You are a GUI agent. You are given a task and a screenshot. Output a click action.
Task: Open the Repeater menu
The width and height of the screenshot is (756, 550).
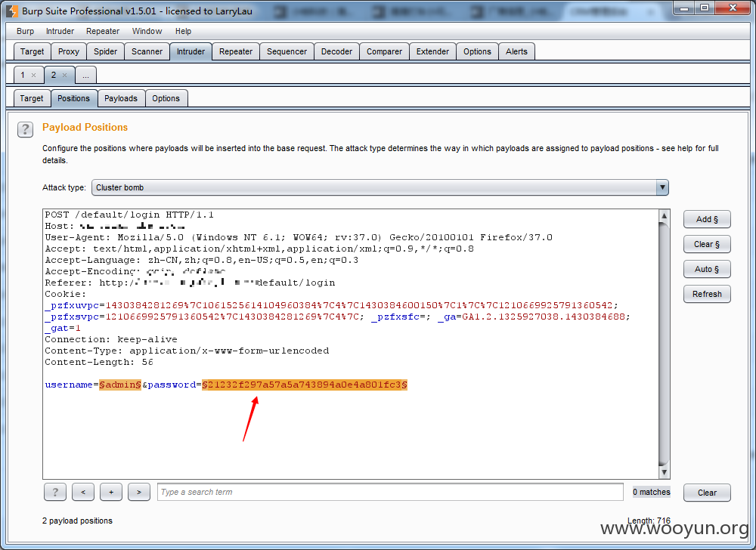[x=103, y=31]
